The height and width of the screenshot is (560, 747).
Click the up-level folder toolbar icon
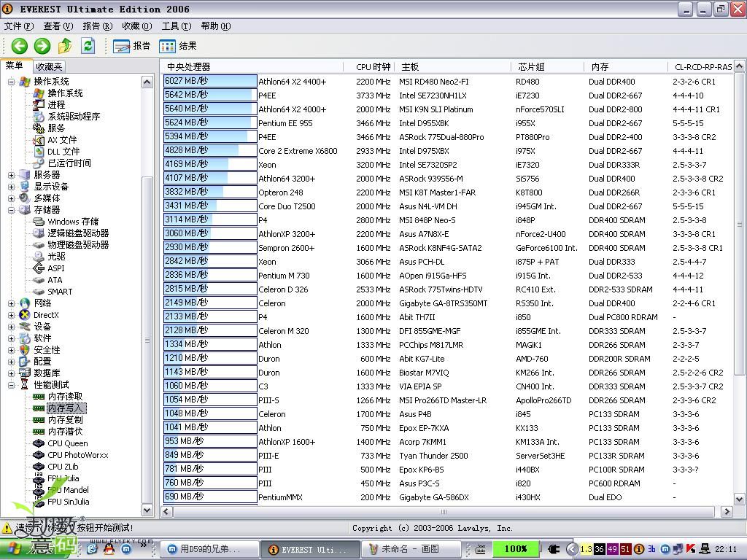click(65, 46)
